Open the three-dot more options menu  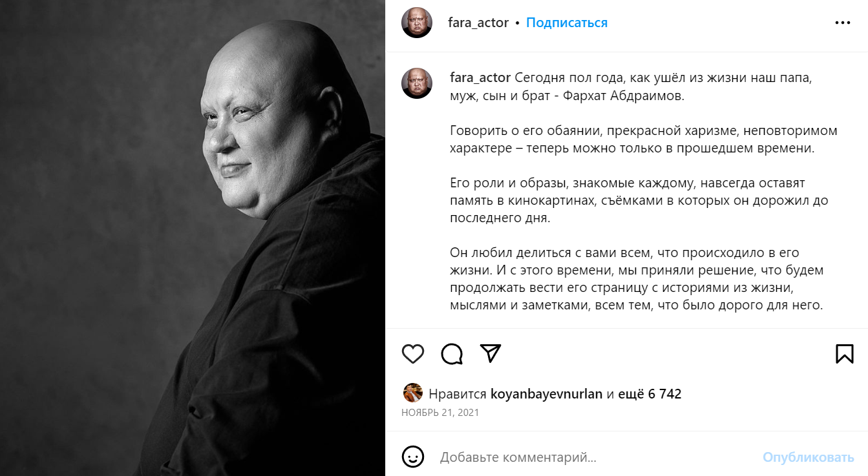click(843, 23)
